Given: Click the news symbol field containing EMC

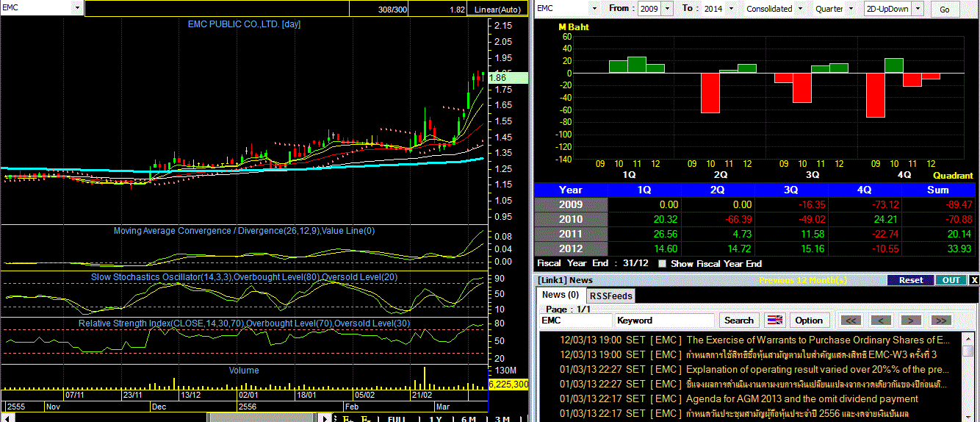Looking at the screenshot, I should pos(576,321).
